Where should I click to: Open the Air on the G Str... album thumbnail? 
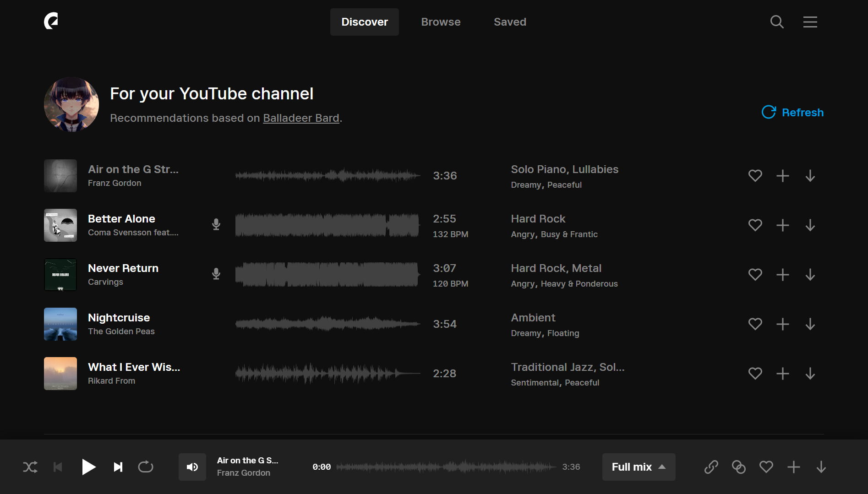click(x=60, y=176)
